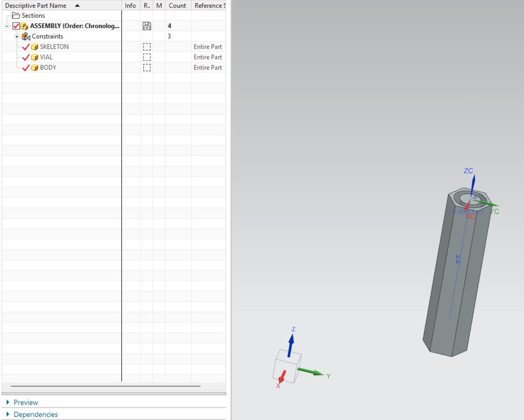Click the red X axis arrow of view triad
Screen dimensions: 524x420
click(x=282, y=377)
